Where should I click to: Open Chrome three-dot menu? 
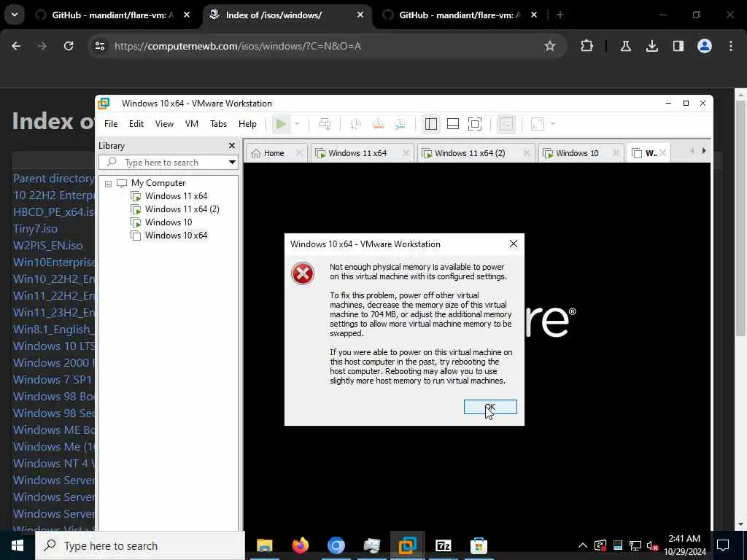pos(731,46)
